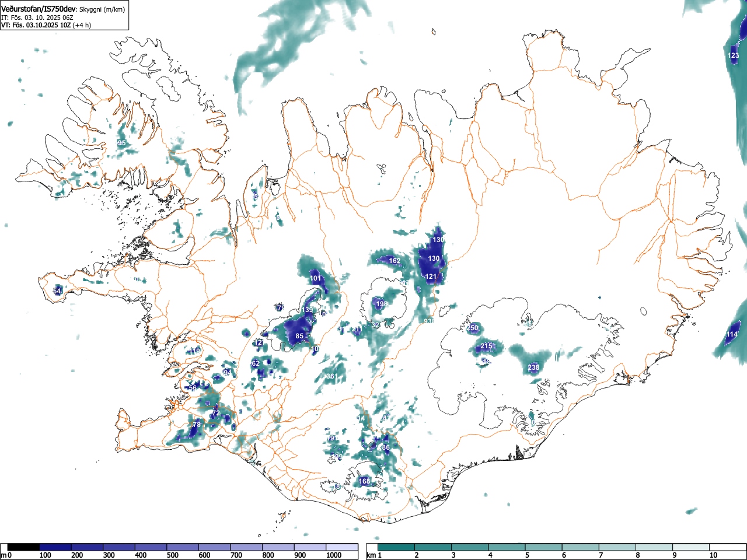
Task: Click the 198 value on Hofsjökull glacier
Action: (x=382, y=304)
